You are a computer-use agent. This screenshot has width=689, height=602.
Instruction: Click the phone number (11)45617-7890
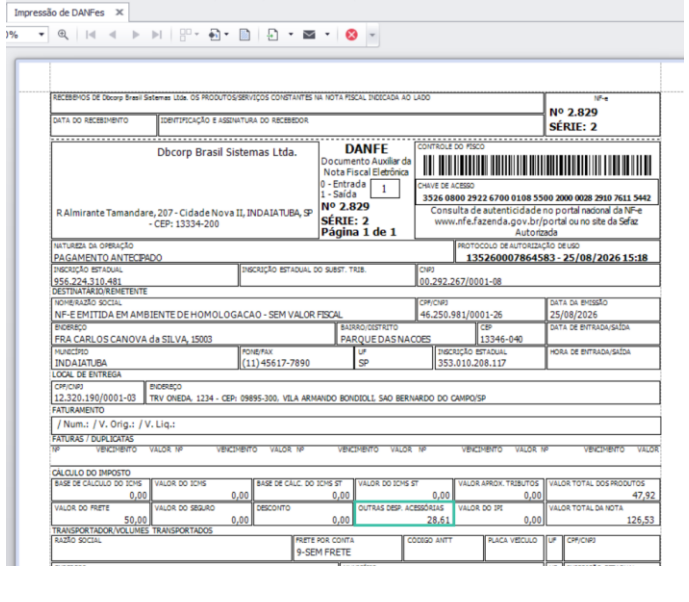pyautogui.click(x=276, y=363)
